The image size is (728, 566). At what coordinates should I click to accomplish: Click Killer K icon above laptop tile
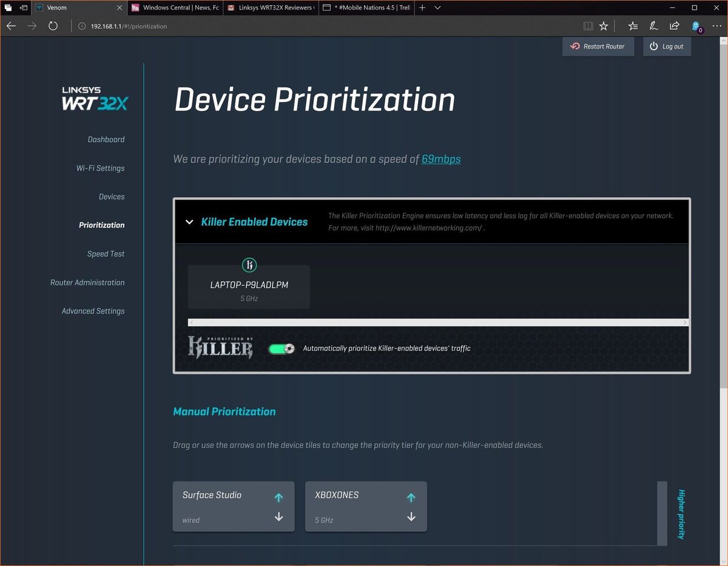[249, 265]
